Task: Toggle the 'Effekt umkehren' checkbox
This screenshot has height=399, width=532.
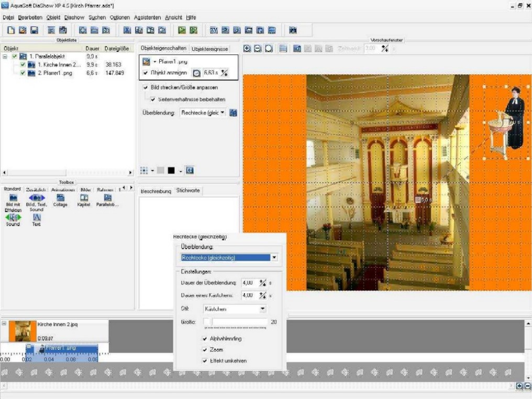Action: (205, 361)
